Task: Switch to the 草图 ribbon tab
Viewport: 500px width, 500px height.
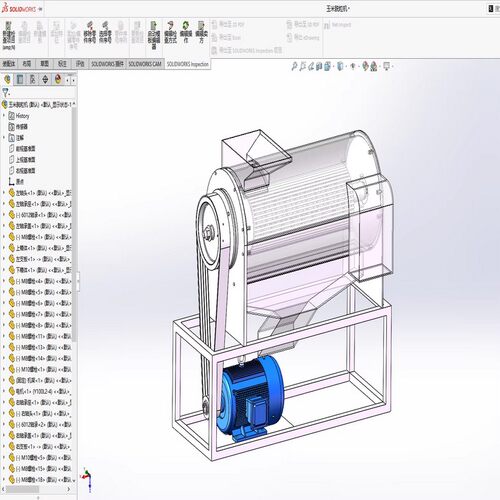Action: (44, 63)
